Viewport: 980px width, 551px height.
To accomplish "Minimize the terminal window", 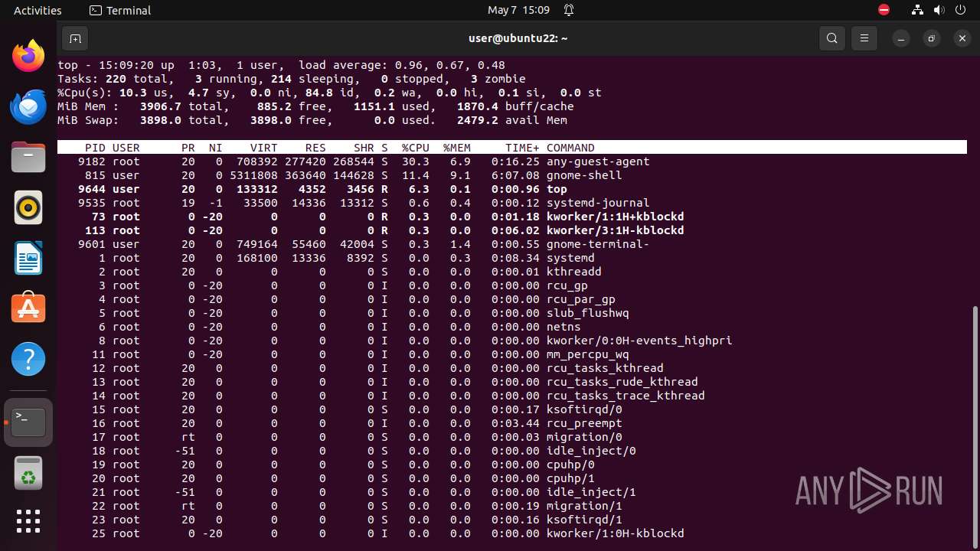I will (902, 38).
